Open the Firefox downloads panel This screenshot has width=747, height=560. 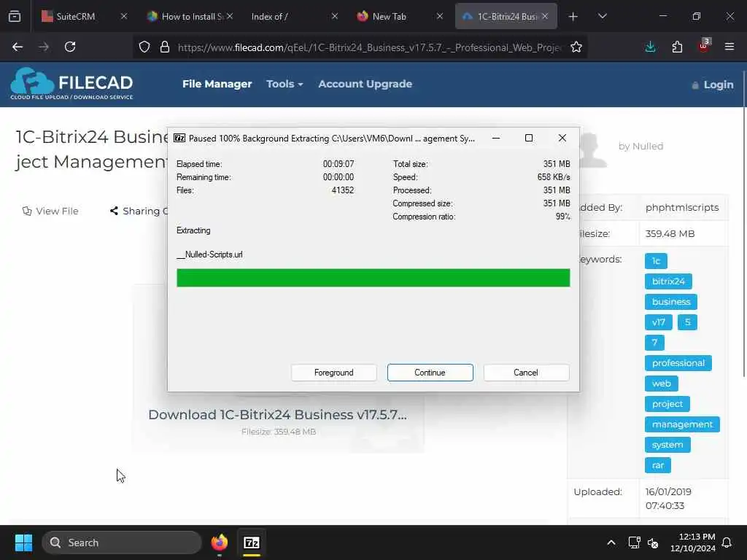pyautogui.click(x=650, y=47)
